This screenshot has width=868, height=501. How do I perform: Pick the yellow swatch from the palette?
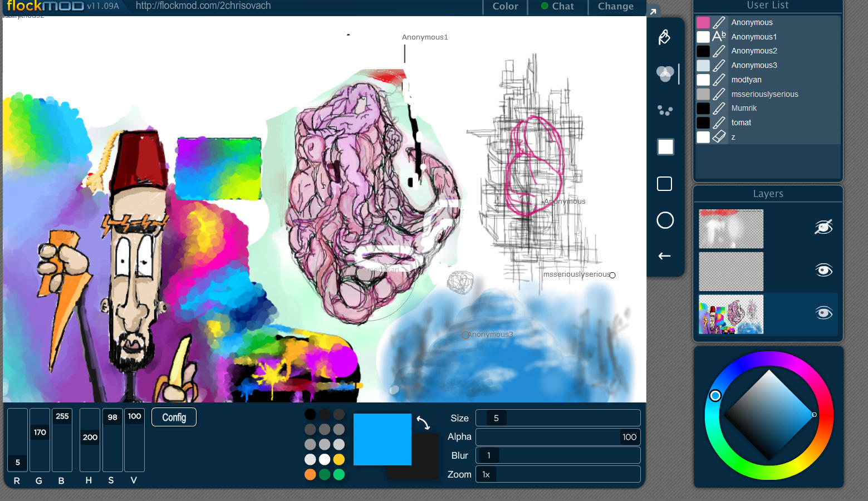[339, 459]
